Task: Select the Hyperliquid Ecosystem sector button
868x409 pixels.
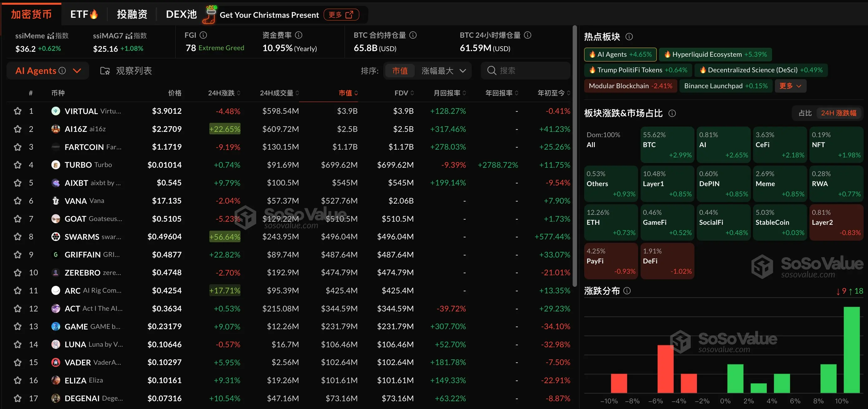Action: (x=716, y=54)
